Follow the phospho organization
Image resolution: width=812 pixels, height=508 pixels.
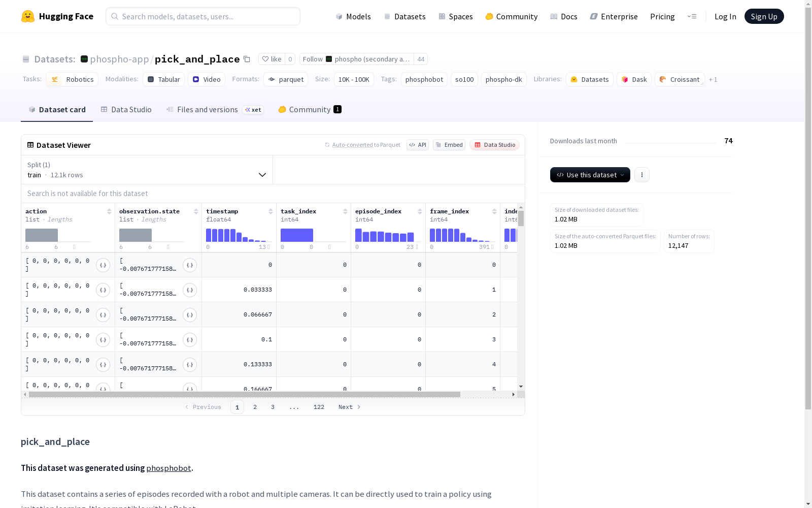(357, 59)
